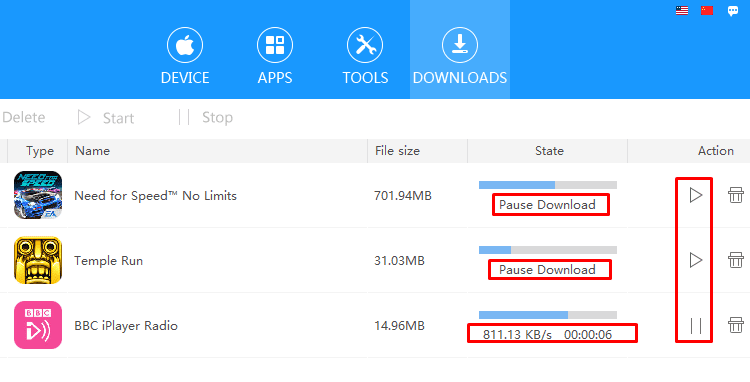The width and height of the screenshot is (750, 382).
Task: Resume Temple Run download with play icon
Action: (696, 260)
